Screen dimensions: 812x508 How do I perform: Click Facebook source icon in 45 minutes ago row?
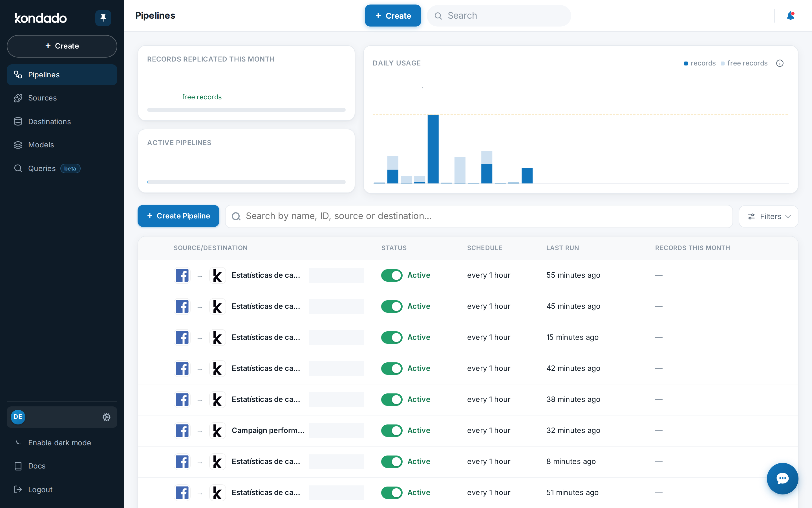182,306
